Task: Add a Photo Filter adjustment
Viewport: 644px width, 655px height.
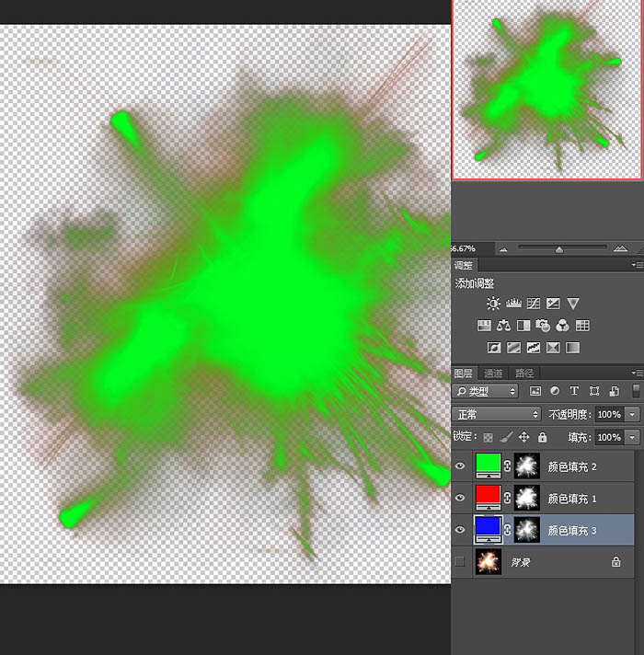Action: point(543,326)
